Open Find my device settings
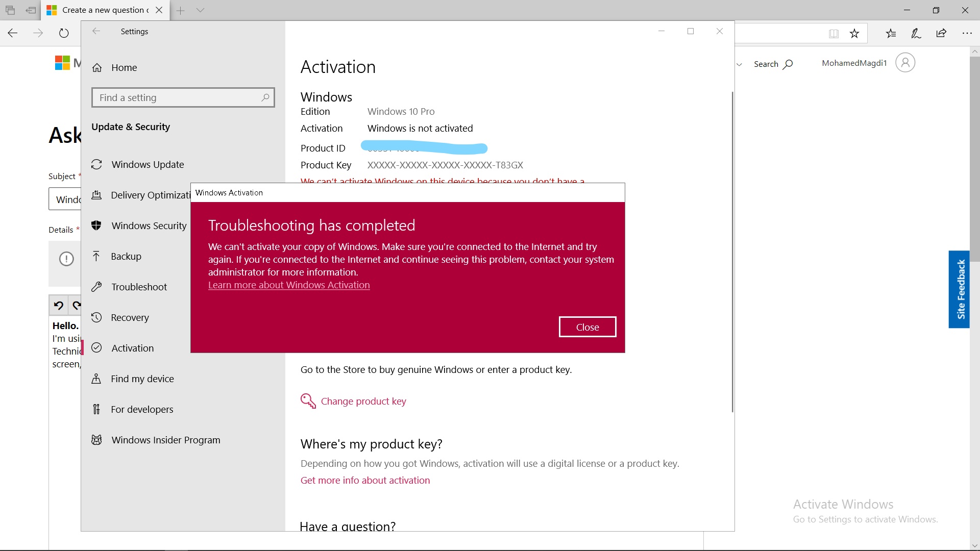Screen dimensions: 980x551 142,379
